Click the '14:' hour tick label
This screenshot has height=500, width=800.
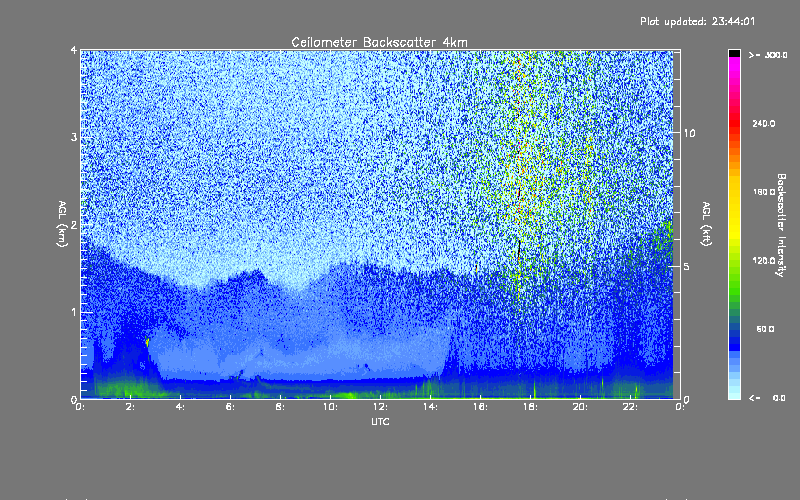point(430,407)
